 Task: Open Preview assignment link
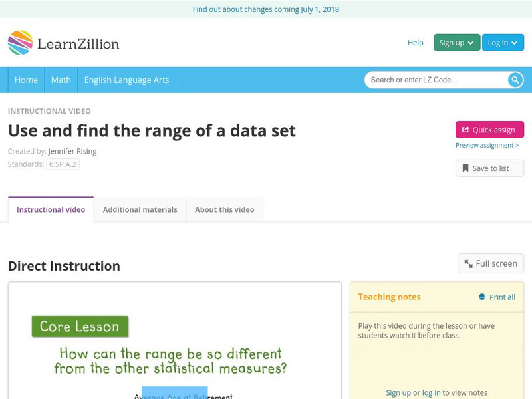[487, 145]
